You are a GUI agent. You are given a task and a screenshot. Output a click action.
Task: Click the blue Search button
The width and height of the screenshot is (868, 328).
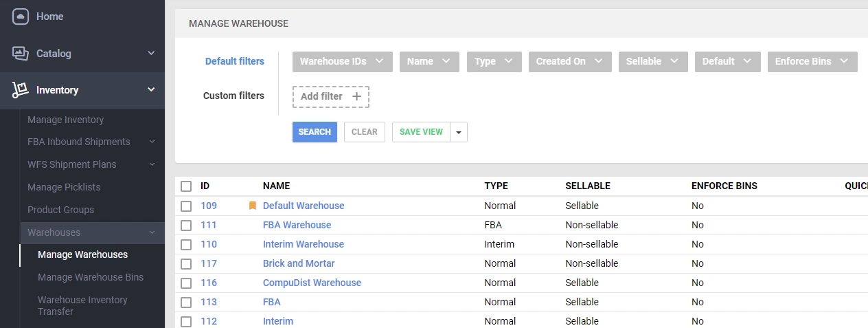click(315, 132)
